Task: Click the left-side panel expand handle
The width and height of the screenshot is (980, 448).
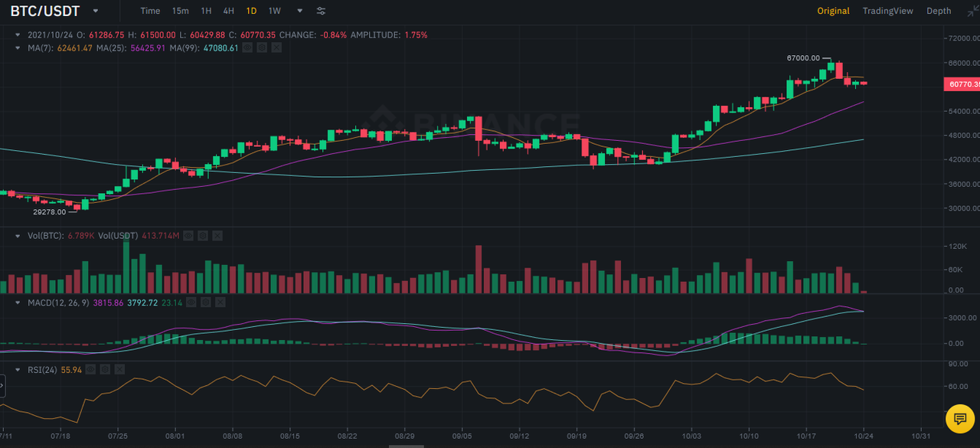Action: (x=2, y=385)
